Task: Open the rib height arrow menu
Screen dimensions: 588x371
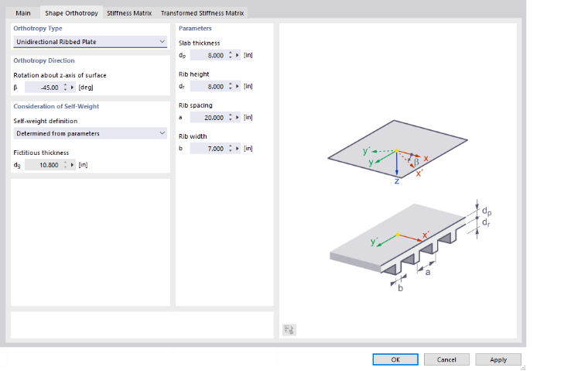Action: tap(237, 87)
